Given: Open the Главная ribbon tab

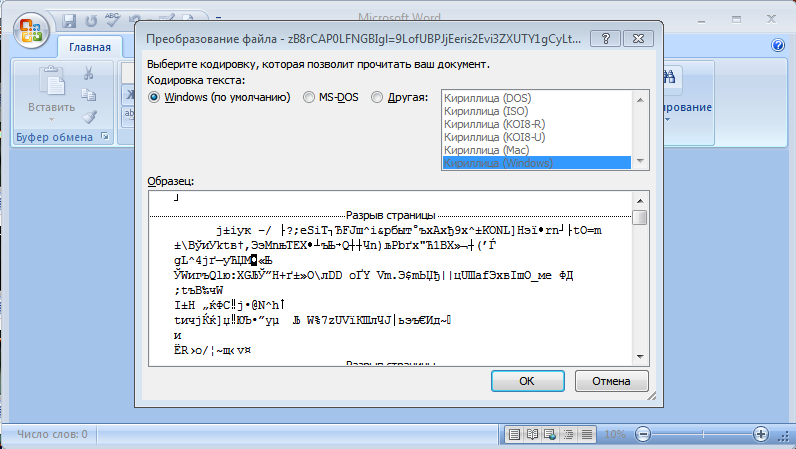Looking at the screenshot, I should point(90,47).
